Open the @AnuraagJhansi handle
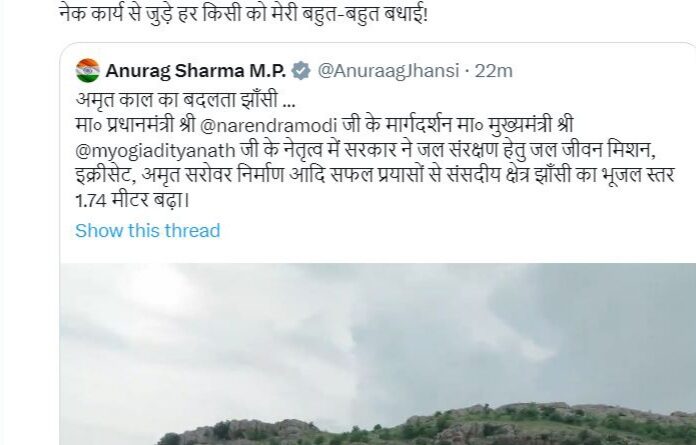Image resolution: width=696 pixels, height=445 pixels. 388,71
